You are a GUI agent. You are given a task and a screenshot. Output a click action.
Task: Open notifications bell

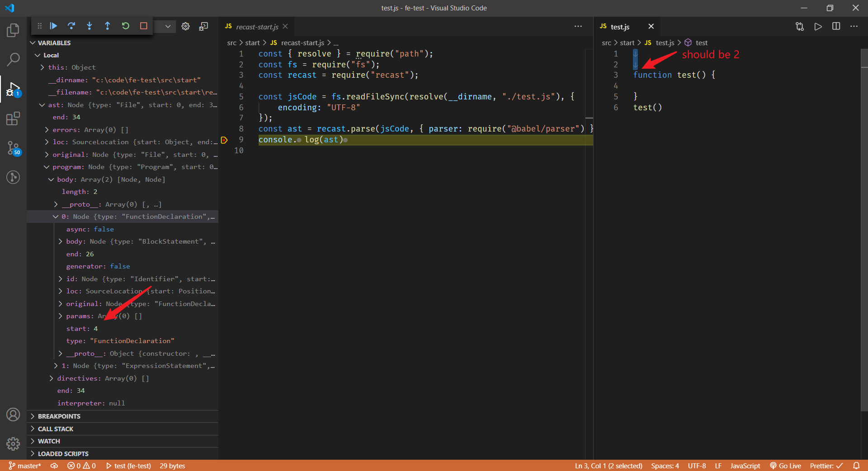coord(856,466)
